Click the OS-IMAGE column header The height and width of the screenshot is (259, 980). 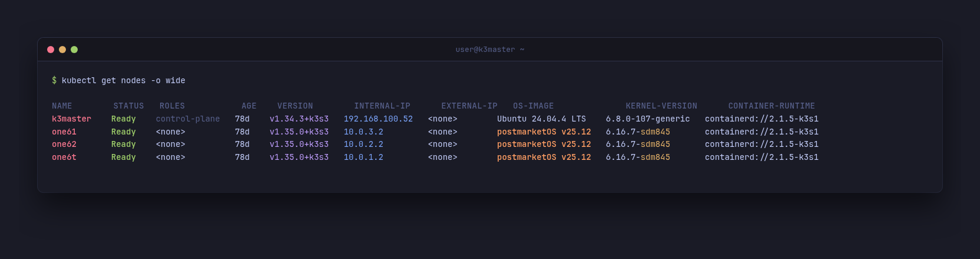coord(534,106)
